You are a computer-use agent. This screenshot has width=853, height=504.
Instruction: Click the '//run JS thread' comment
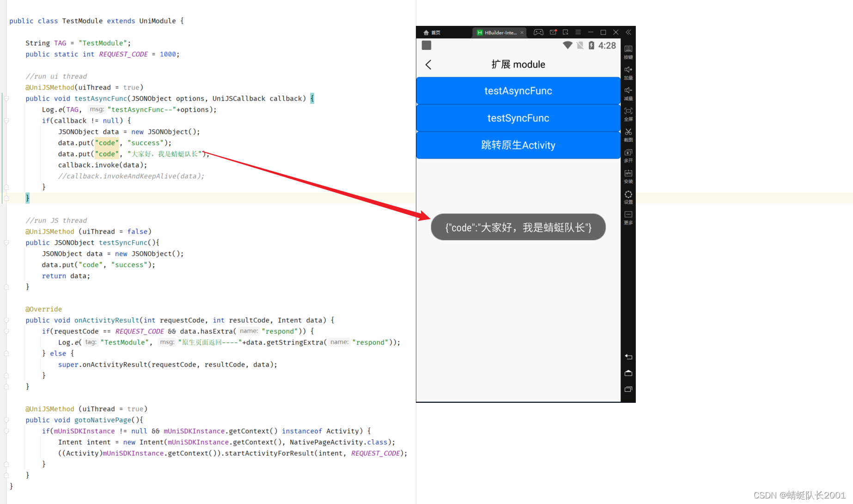56,220
